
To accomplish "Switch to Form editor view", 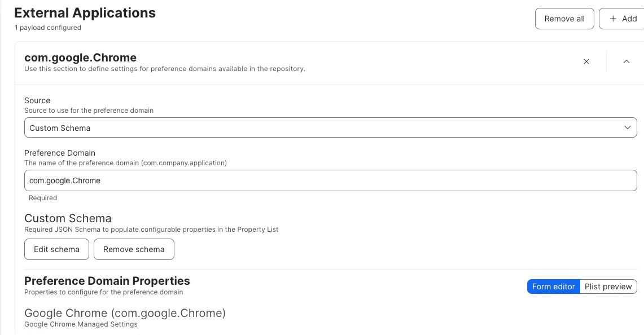I will [553, 286].
